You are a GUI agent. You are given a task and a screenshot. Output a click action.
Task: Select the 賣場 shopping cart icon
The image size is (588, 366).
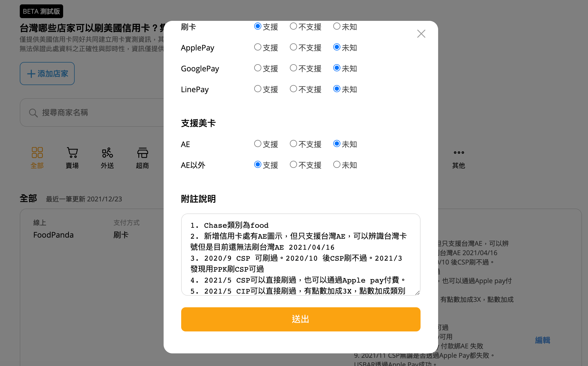point(72,153)
